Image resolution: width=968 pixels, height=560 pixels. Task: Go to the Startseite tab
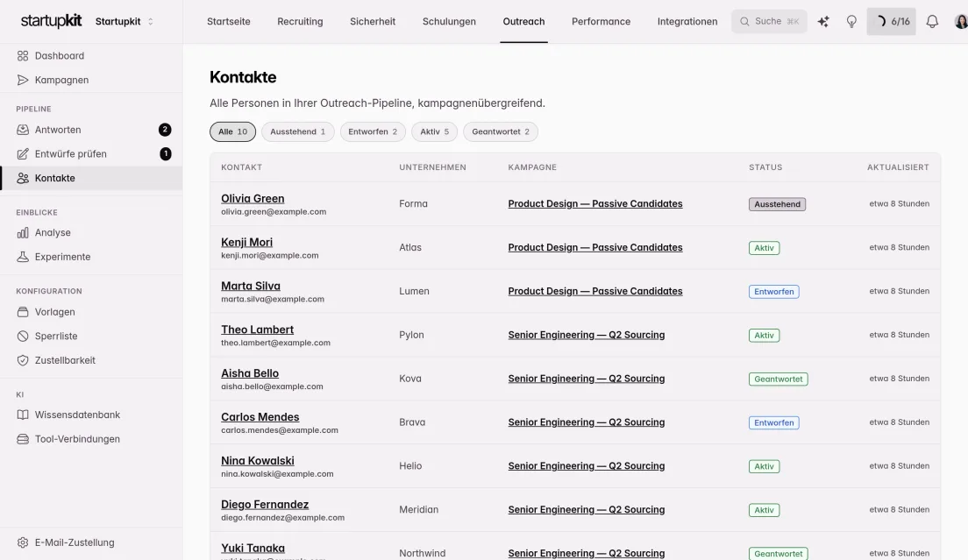coord(229,22)
